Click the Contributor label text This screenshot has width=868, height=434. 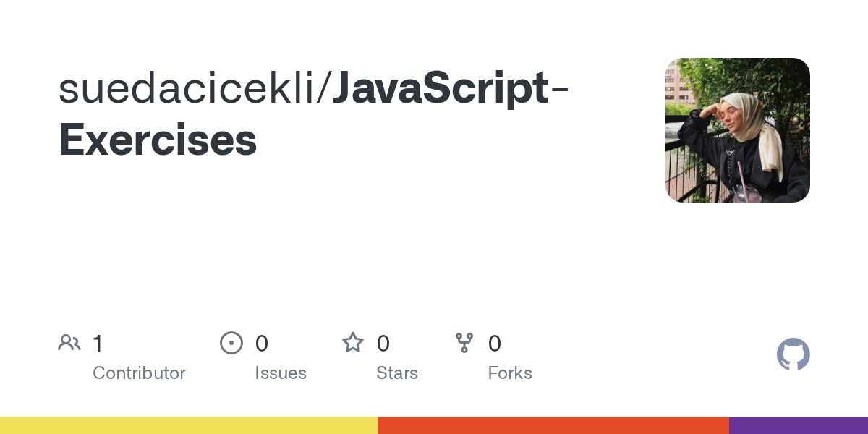pyautogui.click(x=139, y=373)
